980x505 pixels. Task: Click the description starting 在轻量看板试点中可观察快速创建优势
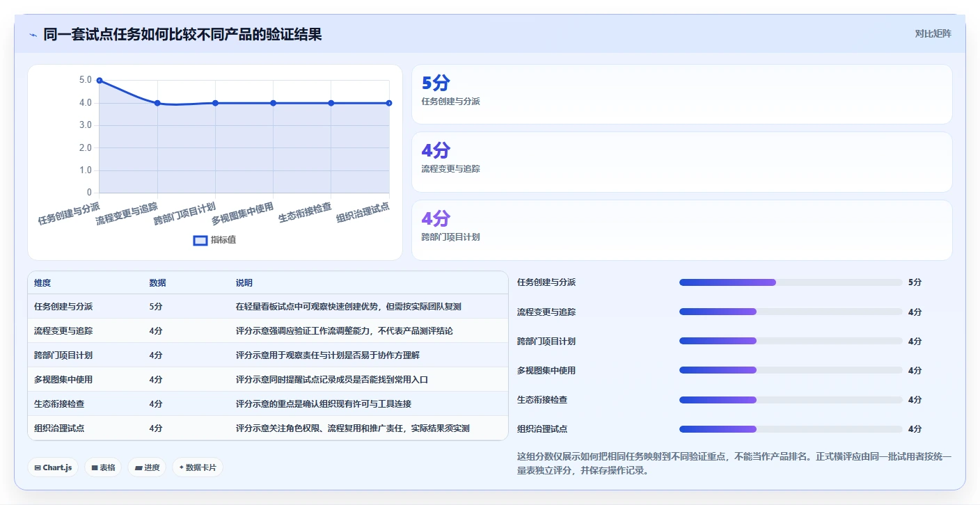(349, 306)
